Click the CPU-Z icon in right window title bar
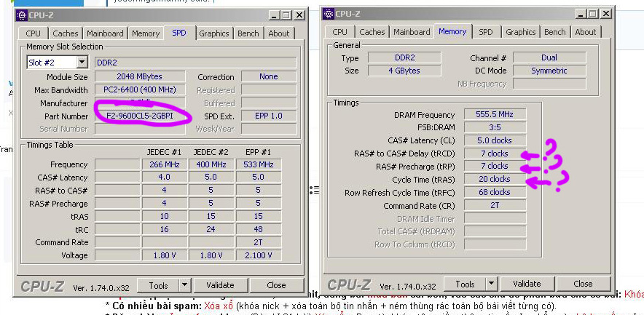644x315 pixels. [x=329, y=13]
